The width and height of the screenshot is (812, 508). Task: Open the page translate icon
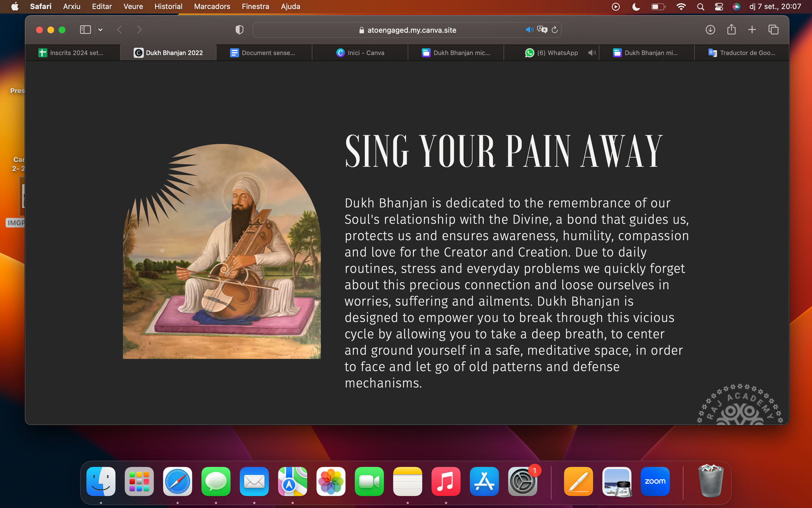pos(542,30)
